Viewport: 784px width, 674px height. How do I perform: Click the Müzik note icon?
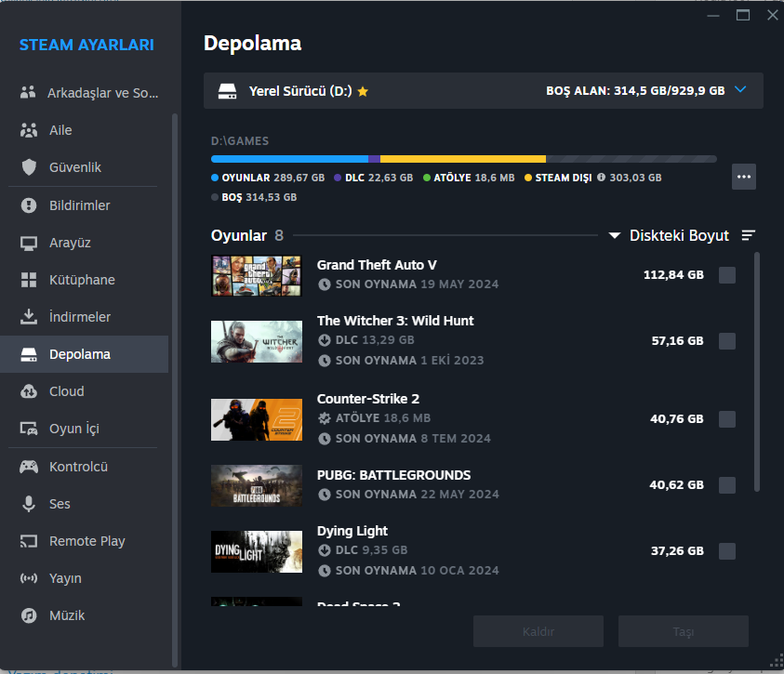coord(29,615)
